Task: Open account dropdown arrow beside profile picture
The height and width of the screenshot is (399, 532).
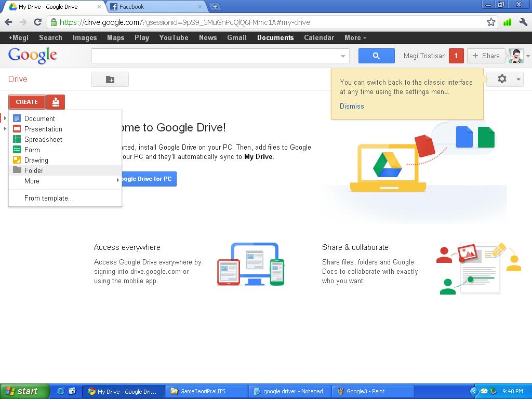Action: click(x=528, y=56)
